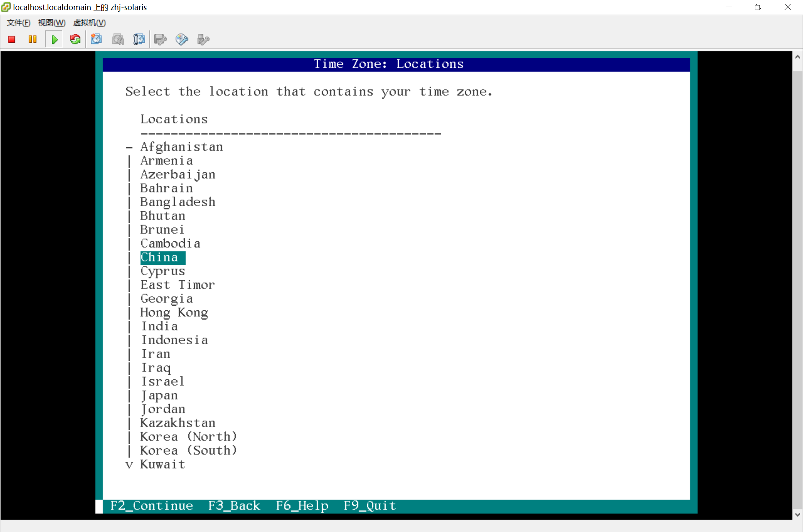The width and height of the screenshot is (803, 532).
Task: Click the reset virtual machine icon
Action: click(75, 39)
